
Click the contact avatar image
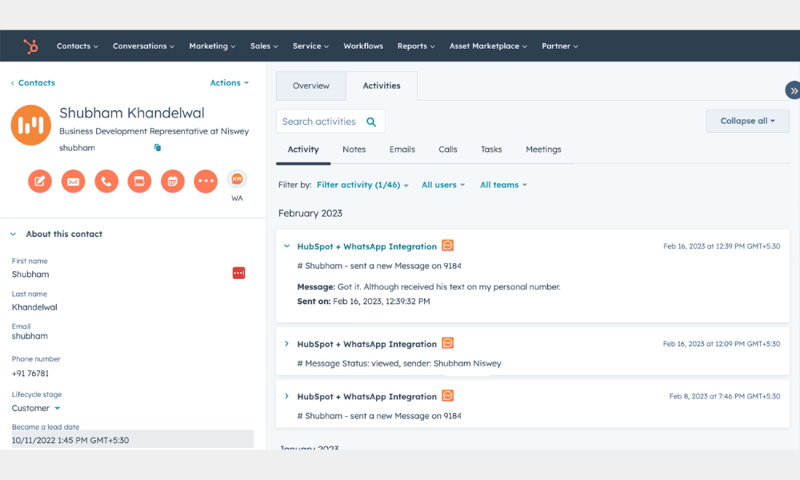click(31, 125)
